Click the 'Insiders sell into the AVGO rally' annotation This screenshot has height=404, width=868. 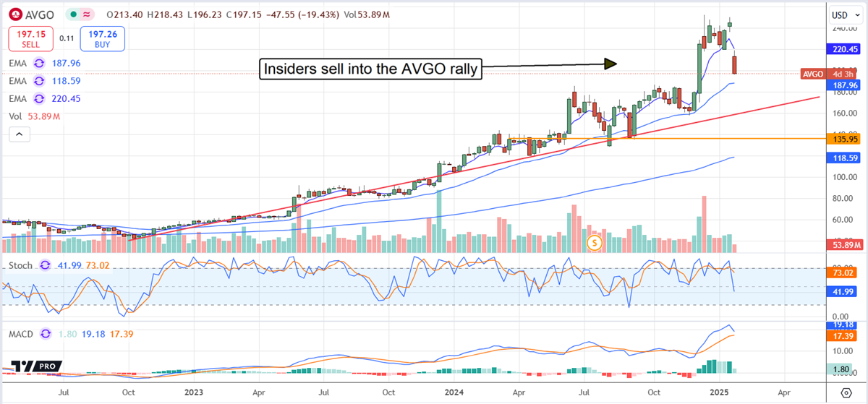click(371, 69)
